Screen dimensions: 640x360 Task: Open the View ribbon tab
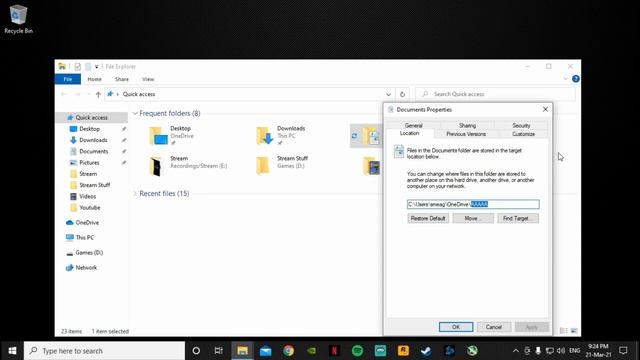coord(148,79)
